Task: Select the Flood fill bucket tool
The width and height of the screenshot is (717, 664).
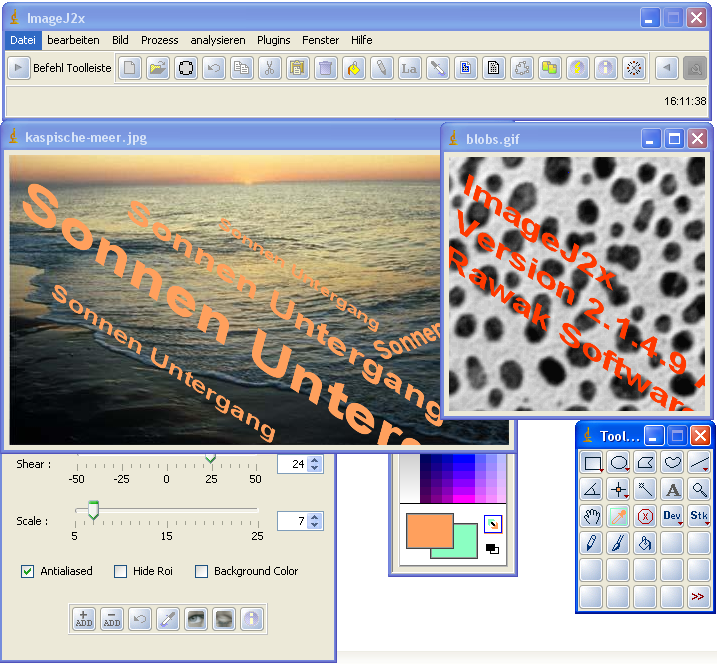Action: (645, 543)
